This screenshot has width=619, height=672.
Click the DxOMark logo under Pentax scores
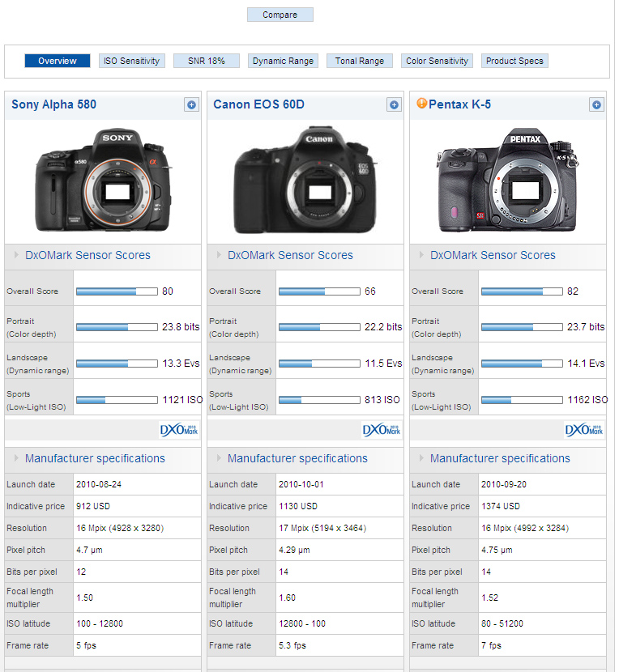click(583, 430)
